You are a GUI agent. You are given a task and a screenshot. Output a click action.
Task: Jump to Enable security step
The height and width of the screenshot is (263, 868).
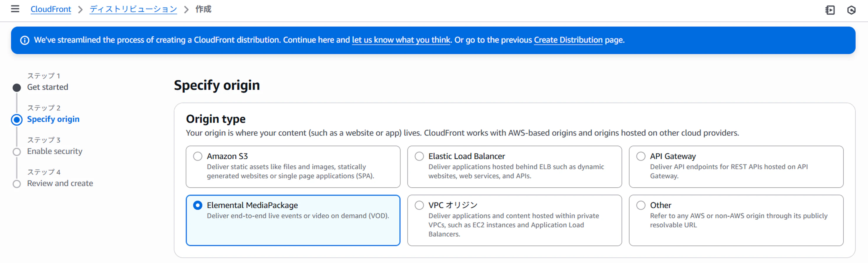[x=55, y=152]
